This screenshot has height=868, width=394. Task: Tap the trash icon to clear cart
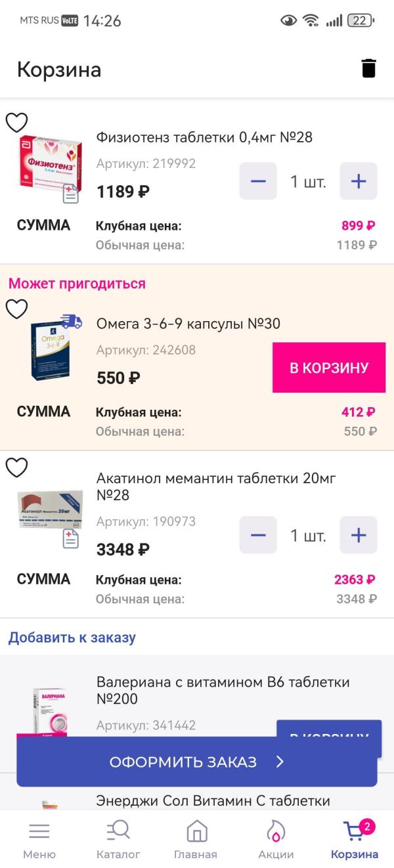click(x=369, y=68)
